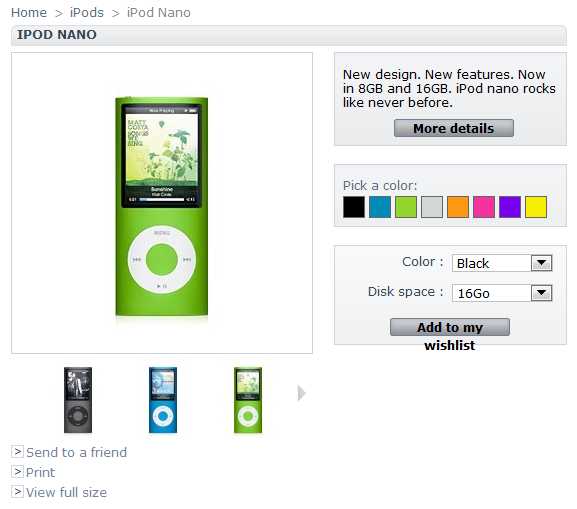Pick the purple color swatch

[510, 207]
